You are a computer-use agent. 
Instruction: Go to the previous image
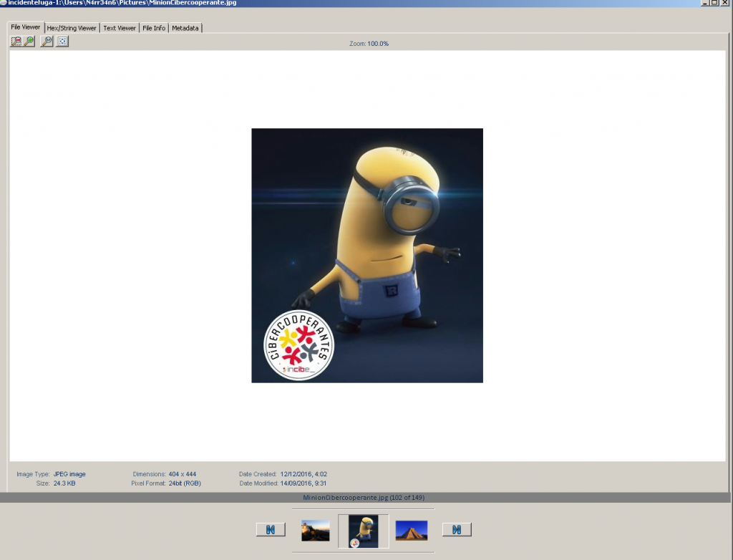(271, 530)
